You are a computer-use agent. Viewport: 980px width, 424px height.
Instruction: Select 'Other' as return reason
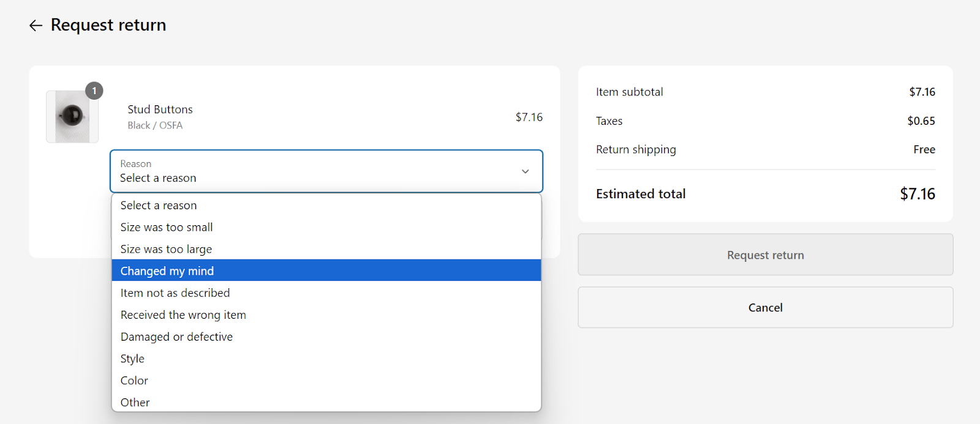(326, 402)
